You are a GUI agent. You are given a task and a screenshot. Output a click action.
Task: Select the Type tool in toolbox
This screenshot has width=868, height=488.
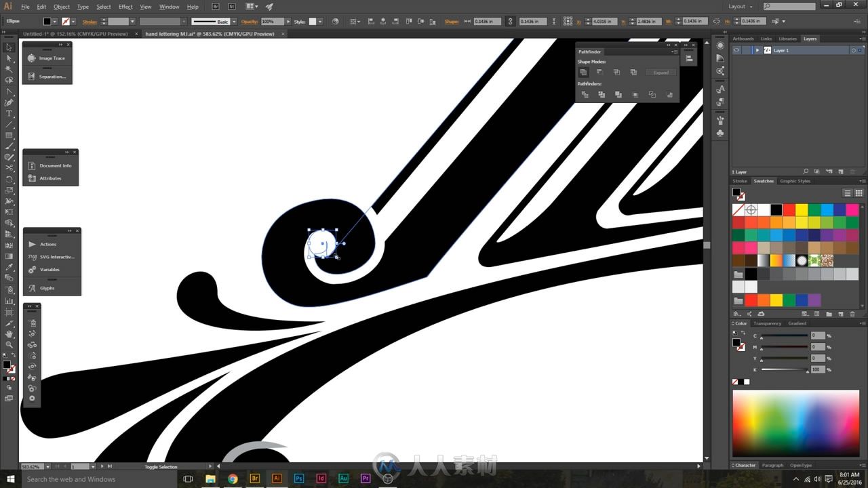pyautogui.click(x=9, y=113)
